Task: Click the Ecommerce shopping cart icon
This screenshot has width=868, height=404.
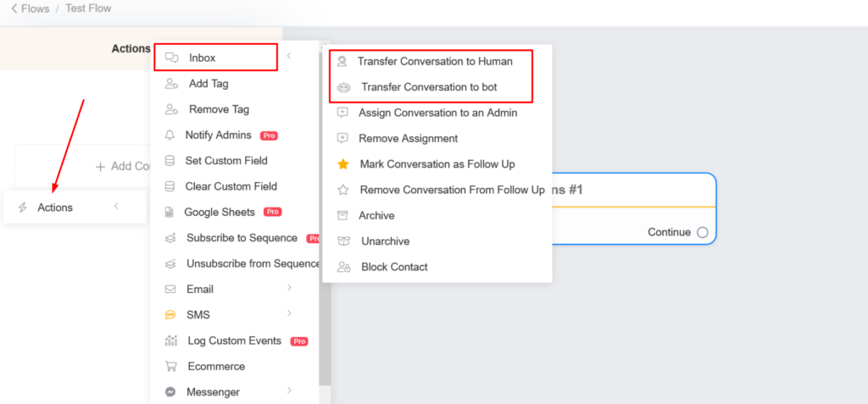Action: click(x=170, y=367)
